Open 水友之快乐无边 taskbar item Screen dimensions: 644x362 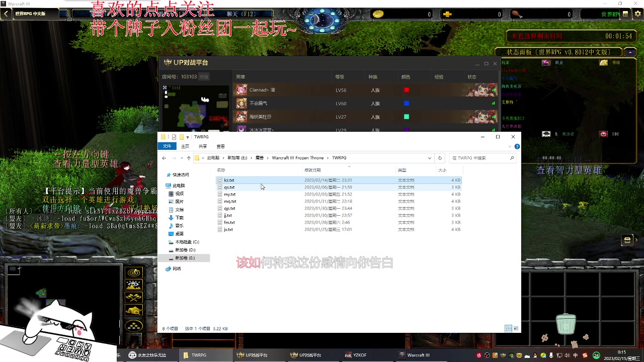pos(151,355)
